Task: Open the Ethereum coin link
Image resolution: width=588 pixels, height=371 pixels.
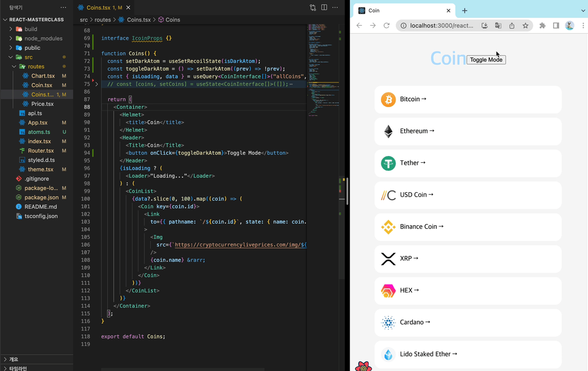Action: coord(417,131)
